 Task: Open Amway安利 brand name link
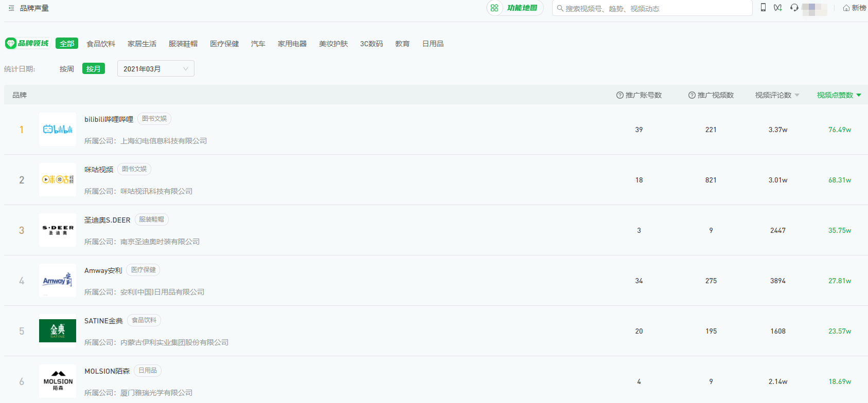coord(103,270)
